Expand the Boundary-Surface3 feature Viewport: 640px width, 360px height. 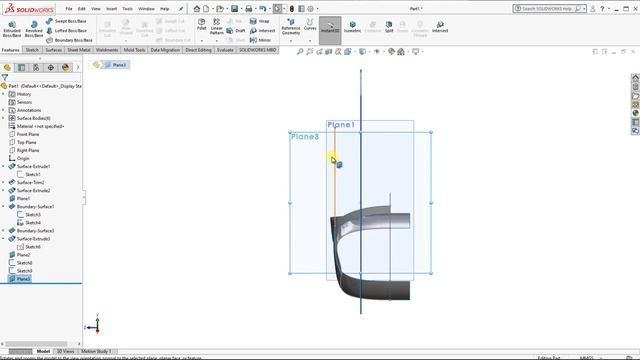coord(4,231)
